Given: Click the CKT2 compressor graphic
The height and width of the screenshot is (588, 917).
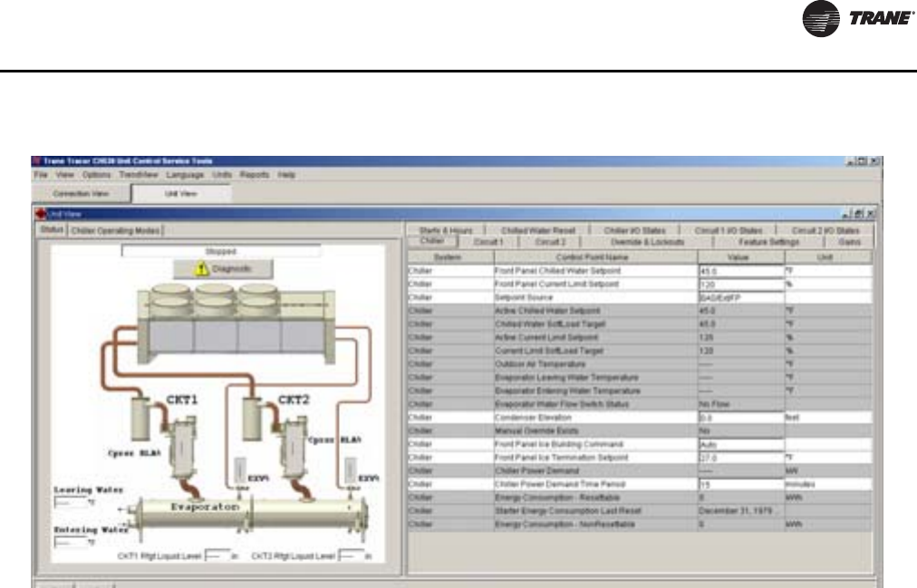Looking at the screenshot, I should pos(294,448).
